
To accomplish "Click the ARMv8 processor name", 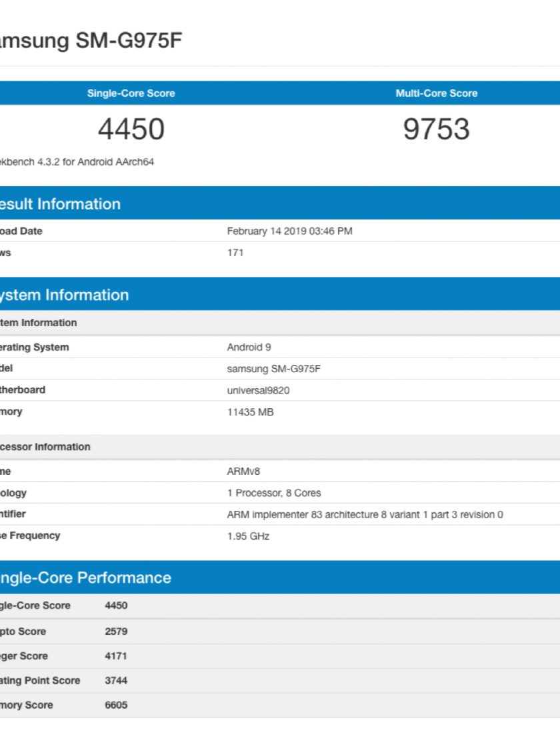I will tap(243, 472).
